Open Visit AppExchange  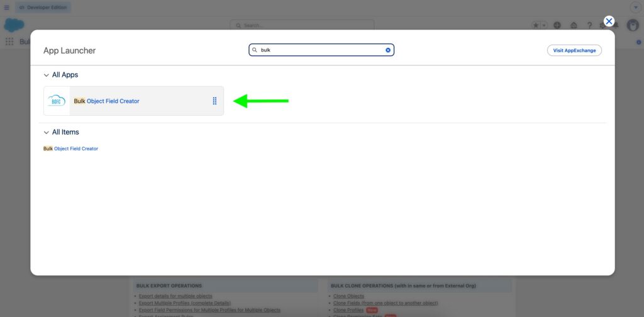(574, 50)
